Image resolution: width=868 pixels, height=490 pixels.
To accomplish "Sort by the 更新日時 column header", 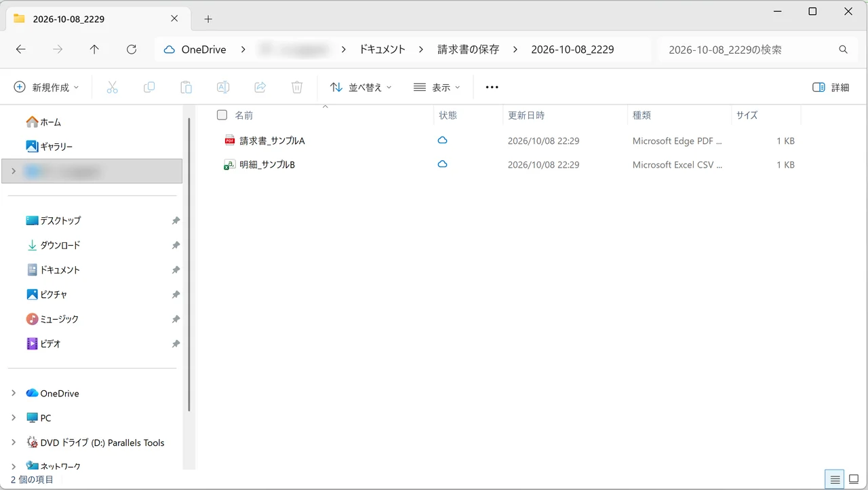I will tap(526, 115).
